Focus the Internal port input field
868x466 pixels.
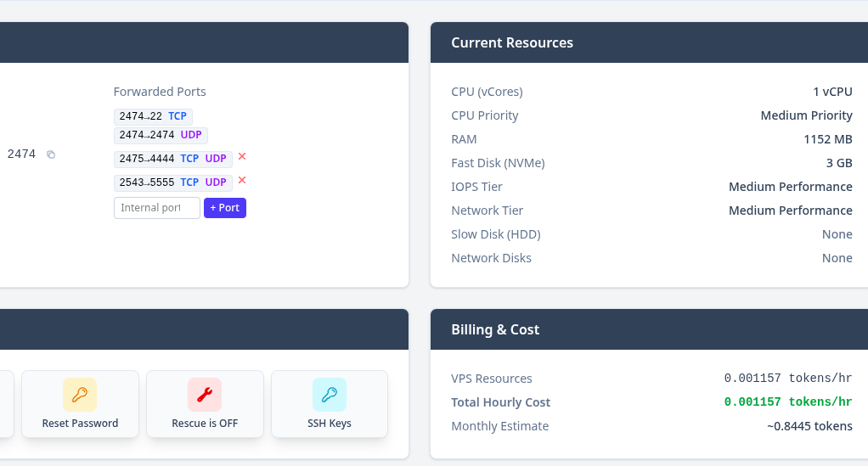[x=157, y=208]
